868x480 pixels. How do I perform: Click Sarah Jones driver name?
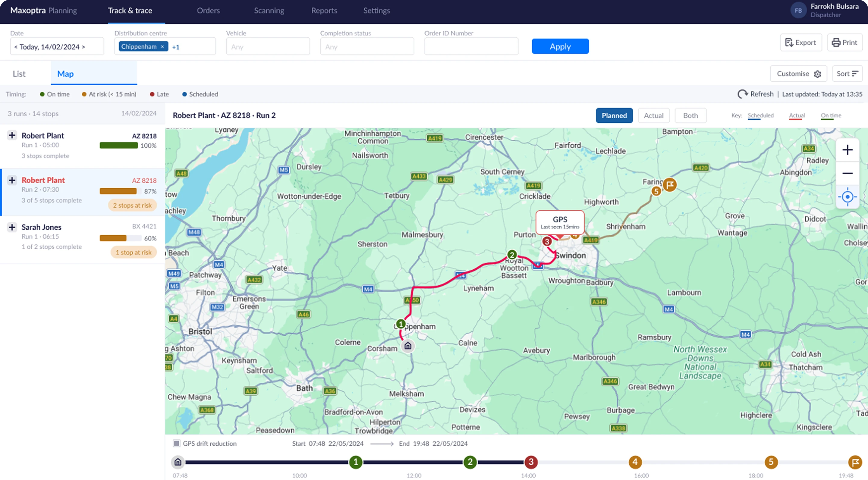pyautogui.click(x=42, y=227)
